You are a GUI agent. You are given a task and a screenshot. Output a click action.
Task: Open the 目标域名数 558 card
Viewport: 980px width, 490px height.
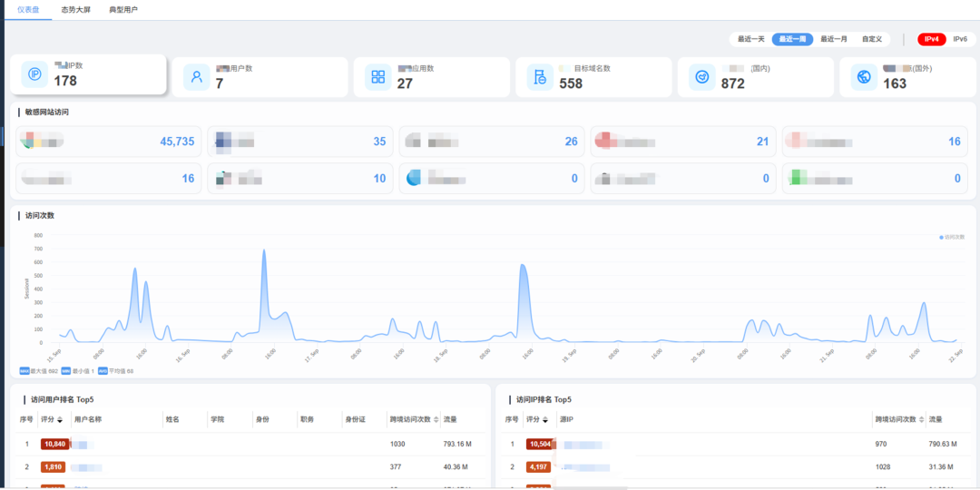click(x=593, y=77)
